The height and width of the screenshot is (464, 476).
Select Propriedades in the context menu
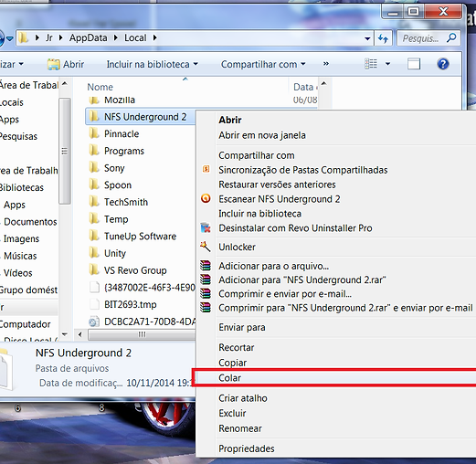(x=336, y=448)
